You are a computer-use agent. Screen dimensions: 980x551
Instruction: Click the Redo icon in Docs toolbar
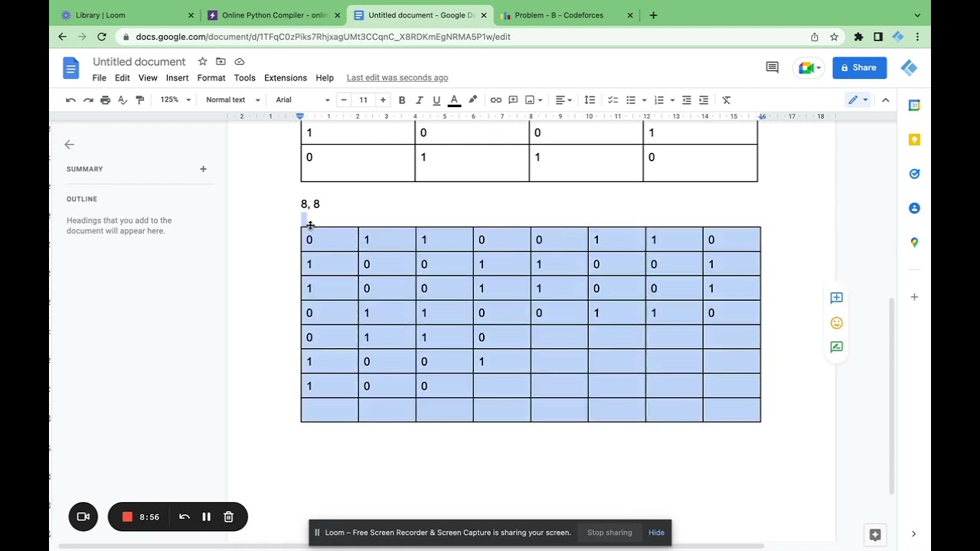point(88,100)
